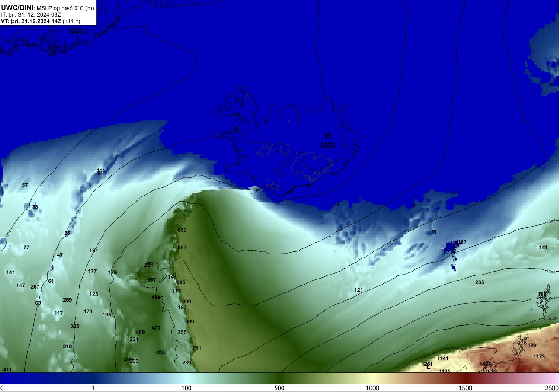This screenshot has height=392, width=559.
Task: Select the height value 751
Action: pos(197,348)
